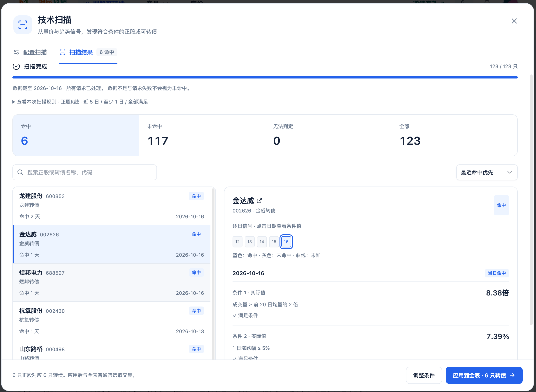Image resolution: width=536 pixels, height=392 pixels.
Task: Select 龙建股份 600853 in result list
Action: pyautogui.click(x=112, y=206)
